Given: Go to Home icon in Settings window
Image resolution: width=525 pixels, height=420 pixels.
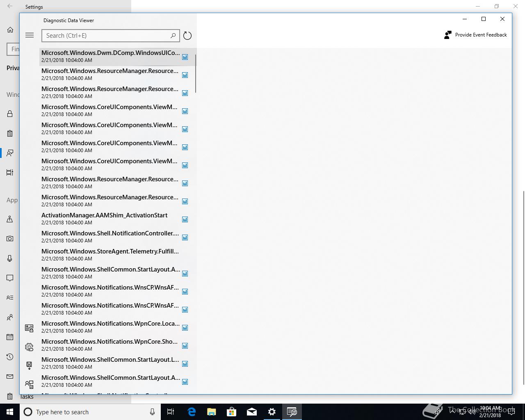Looking at the screenshot, I should pos(10,30).
